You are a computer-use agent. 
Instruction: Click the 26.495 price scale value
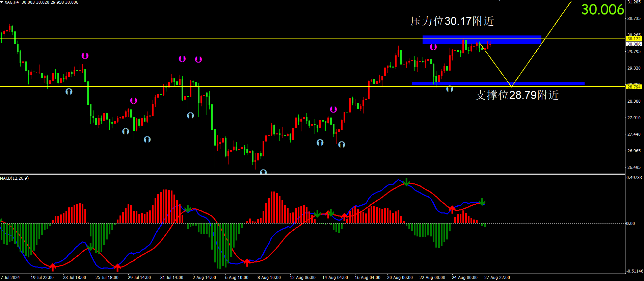(x=634, y=168)
